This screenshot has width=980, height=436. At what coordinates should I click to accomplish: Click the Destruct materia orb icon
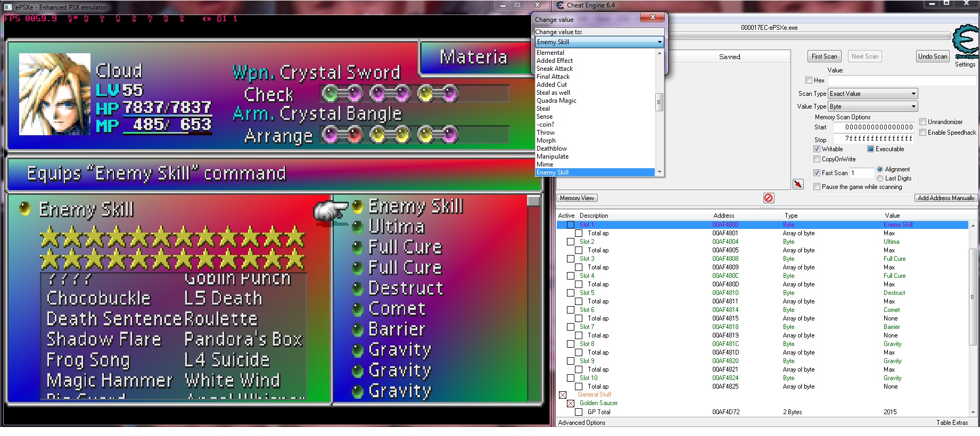[358, 289]
